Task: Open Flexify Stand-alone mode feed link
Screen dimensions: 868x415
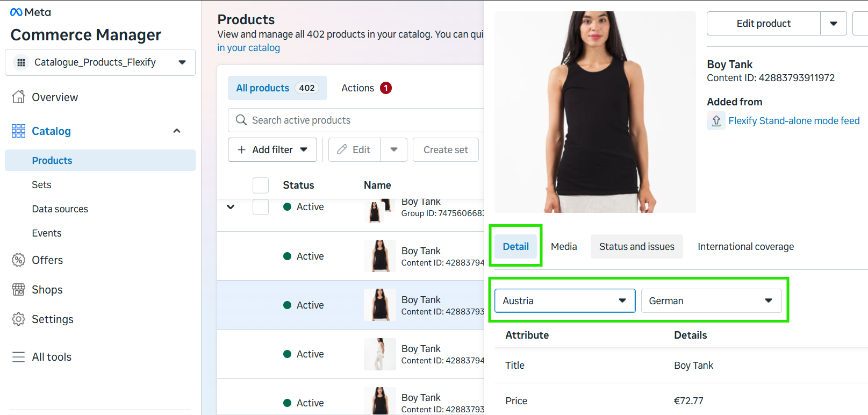Action: coord(794,121)
